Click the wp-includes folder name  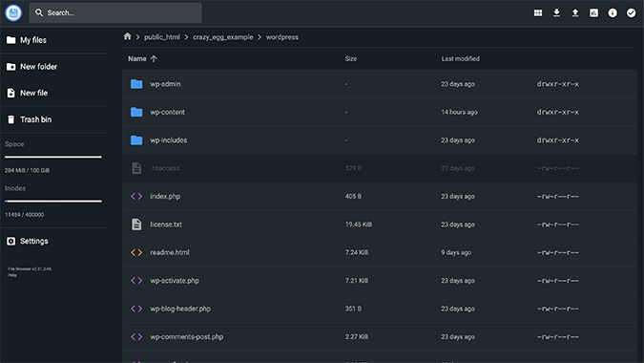pyautogui.click(x=168, y=140)
